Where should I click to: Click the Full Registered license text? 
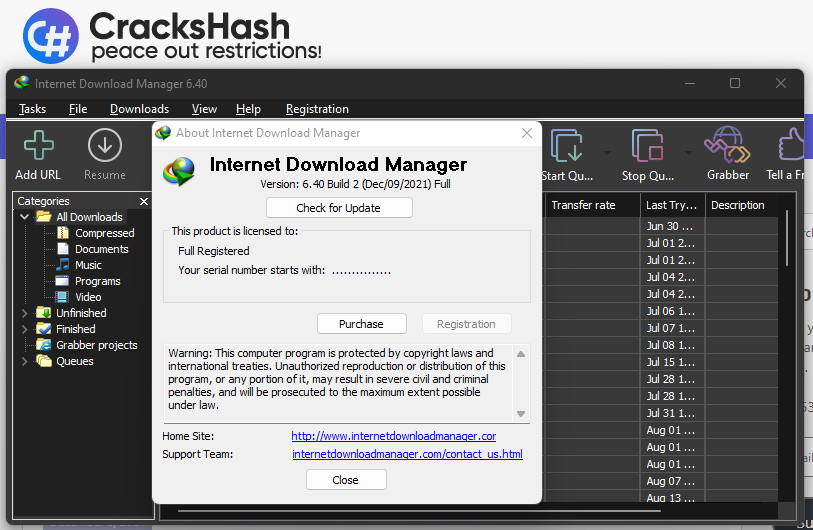pos(214,251)
